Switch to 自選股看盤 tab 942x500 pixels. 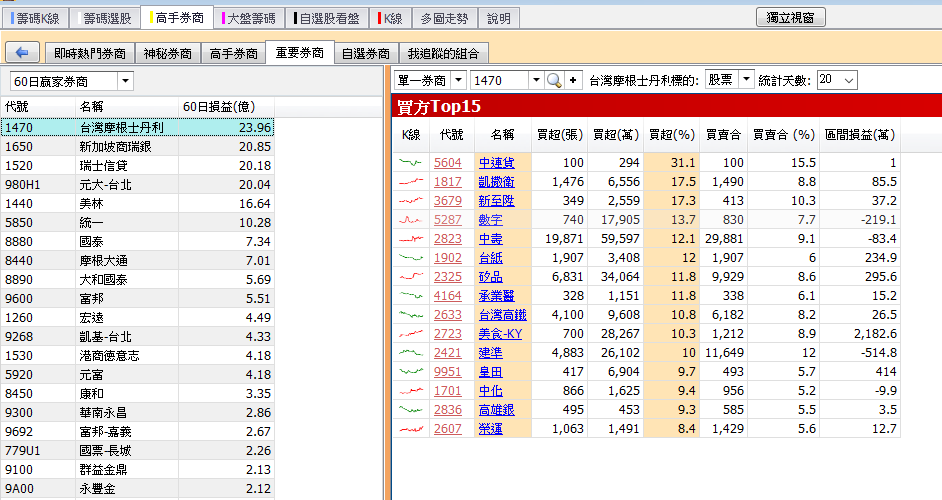coord(328,19)
